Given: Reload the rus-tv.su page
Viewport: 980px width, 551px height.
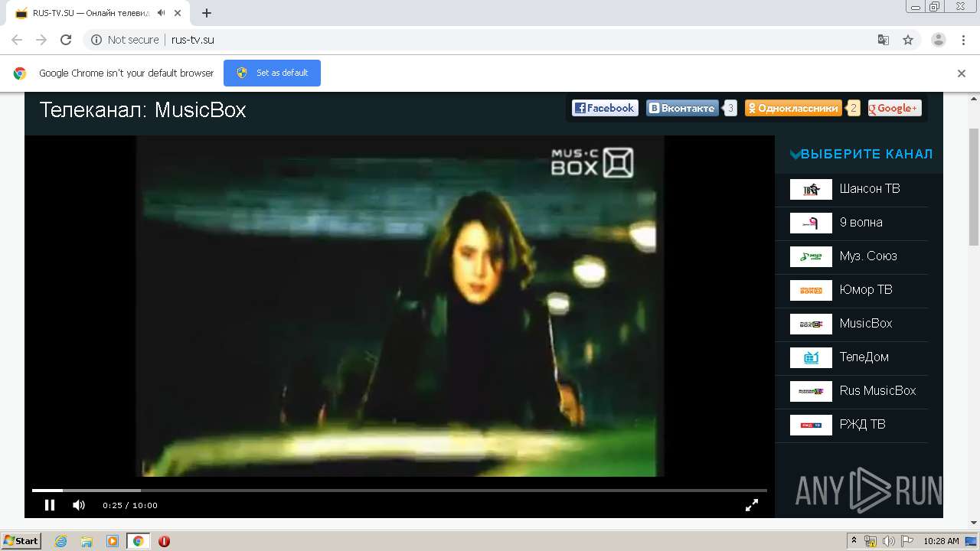Looking at the screenshot, I should (x=66, y=40).
